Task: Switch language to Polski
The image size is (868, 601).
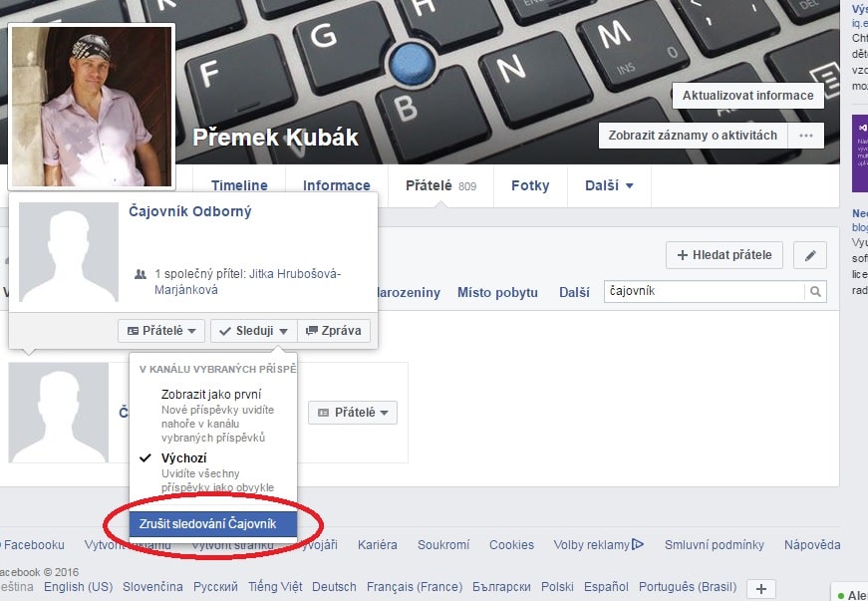Action: [557, 587]
